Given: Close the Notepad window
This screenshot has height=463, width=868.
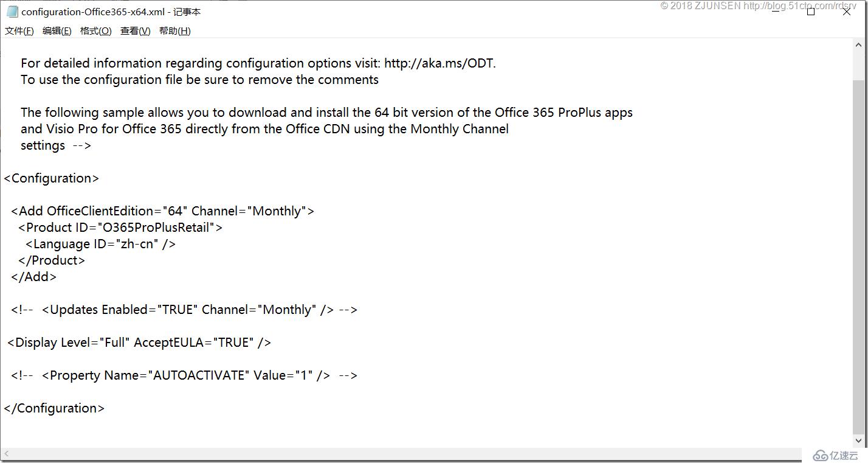Looking at the screenshot, I should (x=847, y=12).
